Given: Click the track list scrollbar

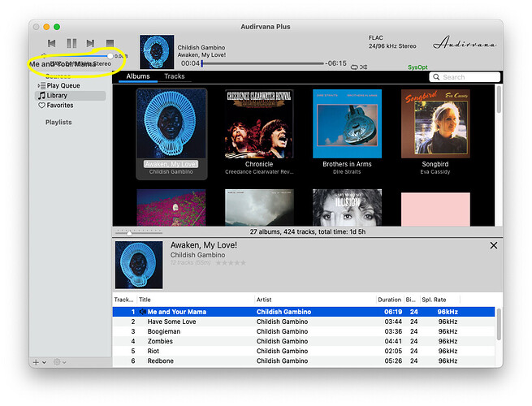Looking at the screenshot, I should (x=499, y=324).
